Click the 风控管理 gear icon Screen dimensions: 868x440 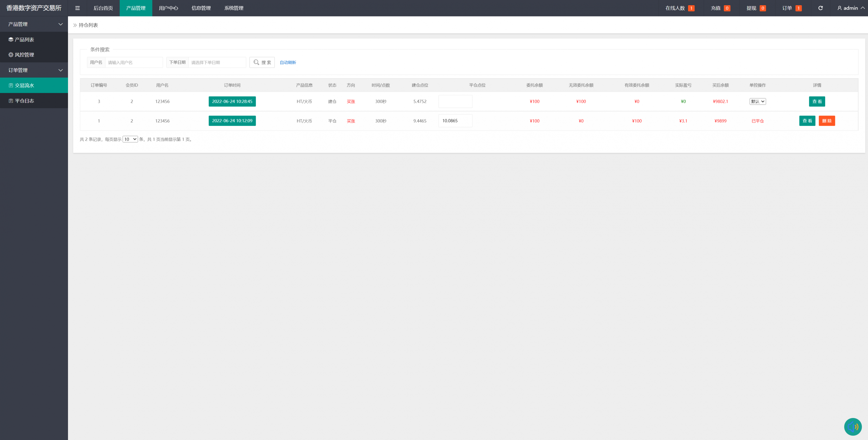tap(11, 55)
